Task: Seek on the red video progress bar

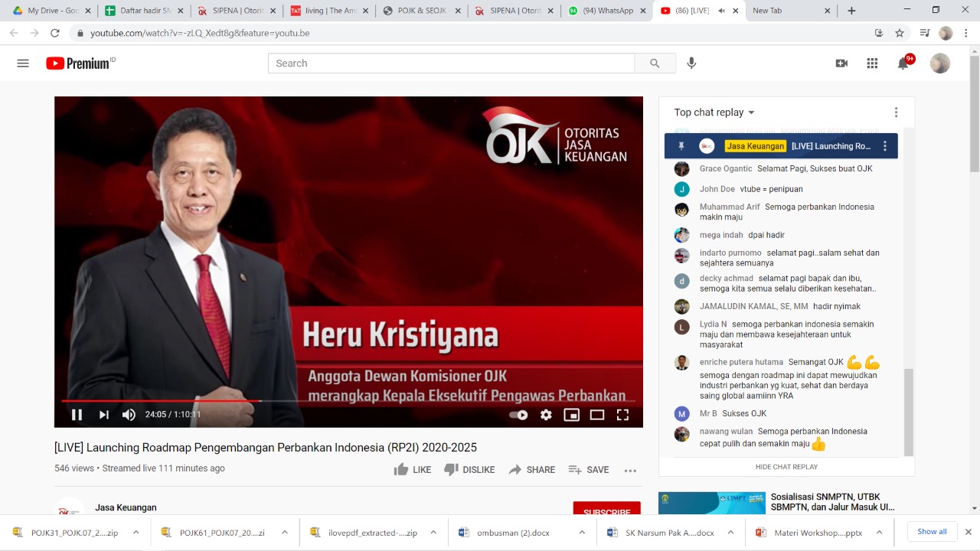Action: click(x=348, y=400)
